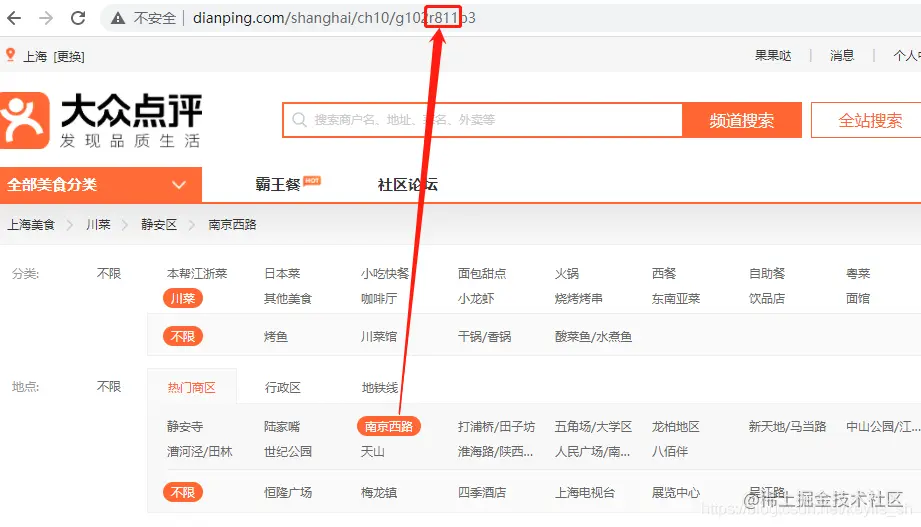Image resolution: width=921 pixels, height=527 pixels.
Task: Select the 东南亚菜 category
Action: pos(675,298)
